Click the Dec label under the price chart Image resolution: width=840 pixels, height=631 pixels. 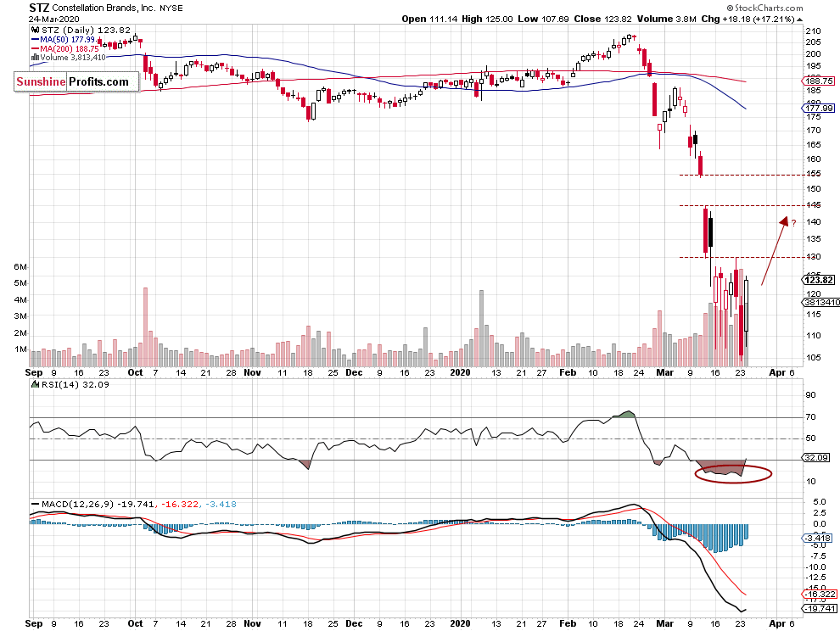pyautogui.click(x=354, y=372)
